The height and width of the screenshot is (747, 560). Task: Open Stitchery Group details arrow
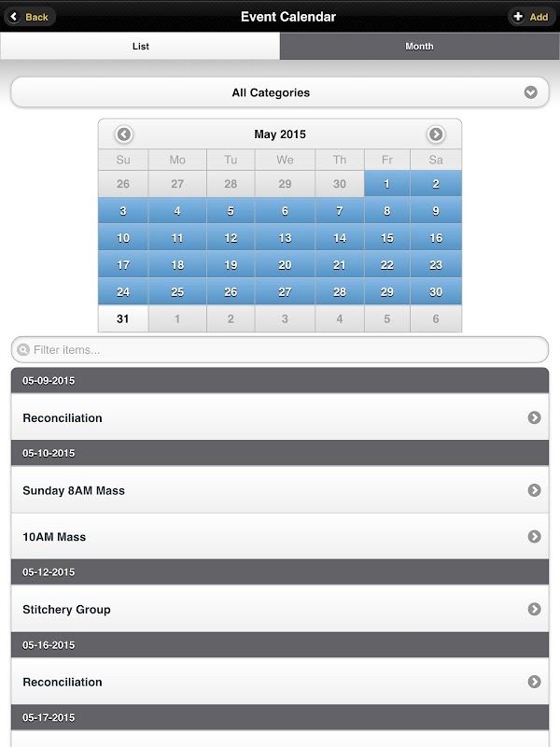tap(534, 609)
